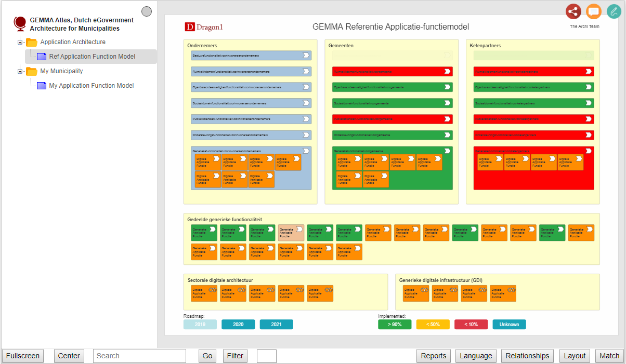The width and height of the screenshot is (626, 364).
Task: Click the Ketenpartners group title
Action: click(x=486, y=46)
